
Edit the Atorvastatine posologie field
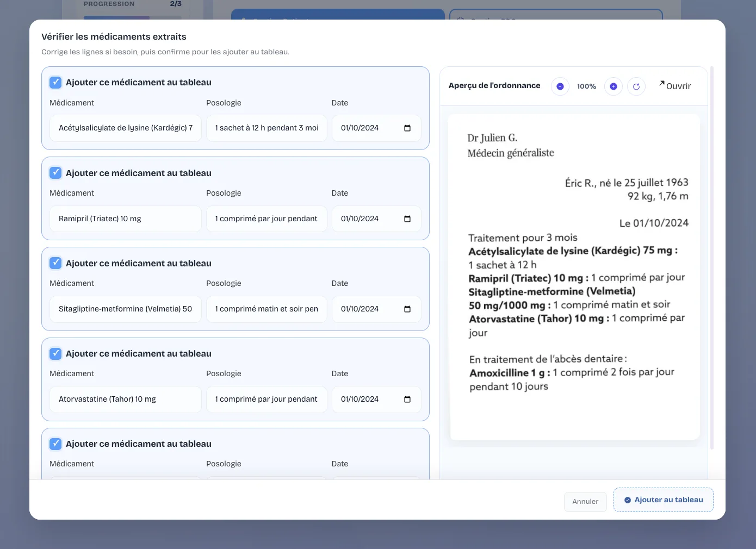267,399
